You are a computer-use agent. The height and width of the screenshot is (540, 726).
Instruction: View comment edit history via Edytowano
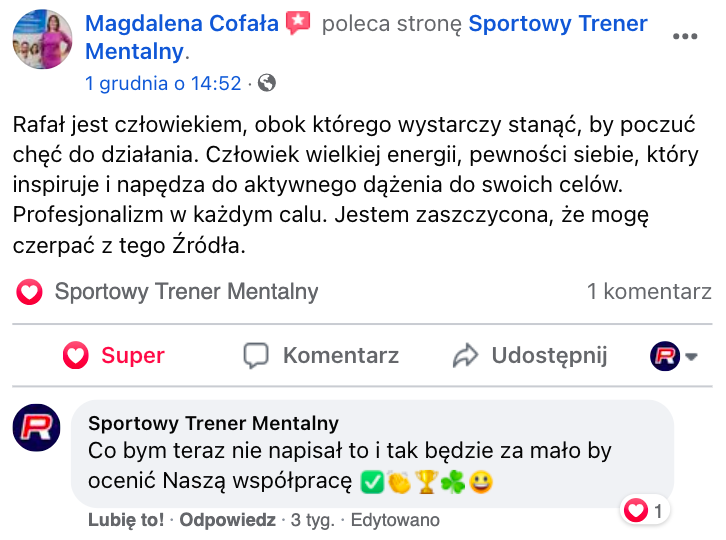(x=395, y=521)
